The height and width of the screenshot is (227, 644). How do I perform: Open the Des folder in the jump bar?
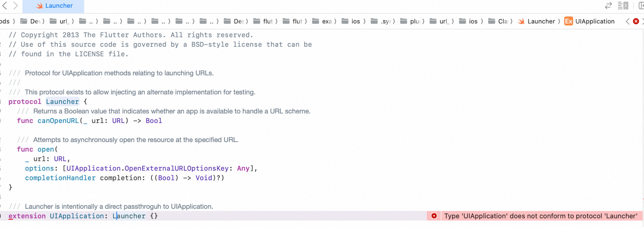tap(234, 21)
